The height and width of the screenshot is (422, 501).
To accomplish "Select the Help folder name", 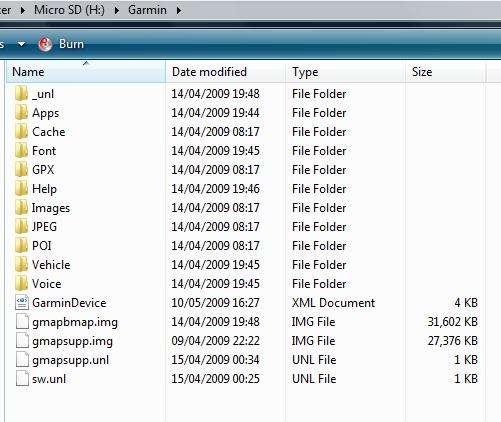I will point(44,189).
